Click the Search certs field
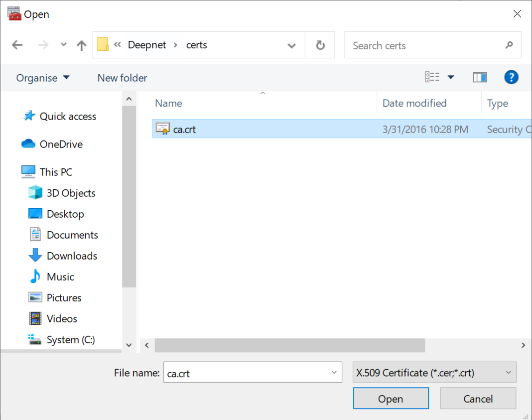The height and width of the screenshot is (420, 532). click(x=426, y=45)
